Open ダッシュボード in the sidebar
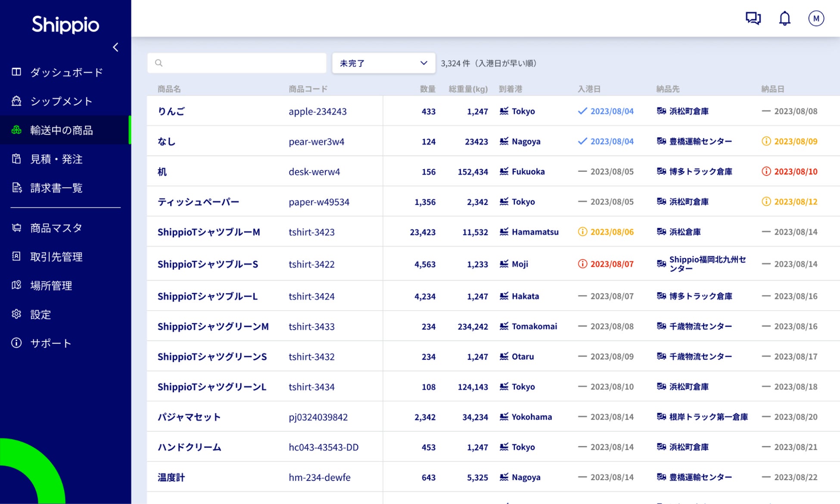840x504 pixels. click(66, 72)
